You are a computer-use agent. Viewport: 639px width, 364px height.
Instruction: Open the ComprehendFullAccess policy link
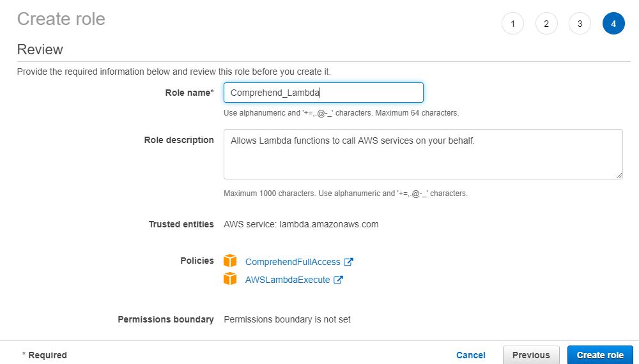click(x=293, y=262)
